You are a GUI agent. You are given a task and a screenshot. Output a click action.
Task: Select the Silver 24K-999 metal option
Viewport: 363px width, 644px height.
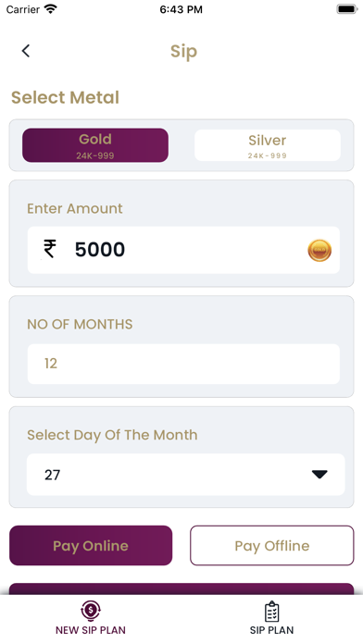pyautogui.click(x=268, y=145)
